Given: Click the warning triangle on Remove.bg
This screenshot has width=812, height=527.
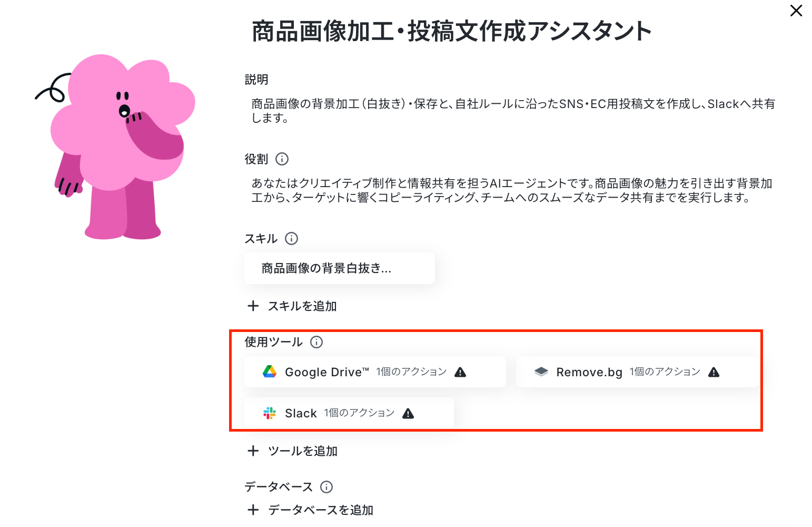Looking at the screenshot, I should pos(714,372).
